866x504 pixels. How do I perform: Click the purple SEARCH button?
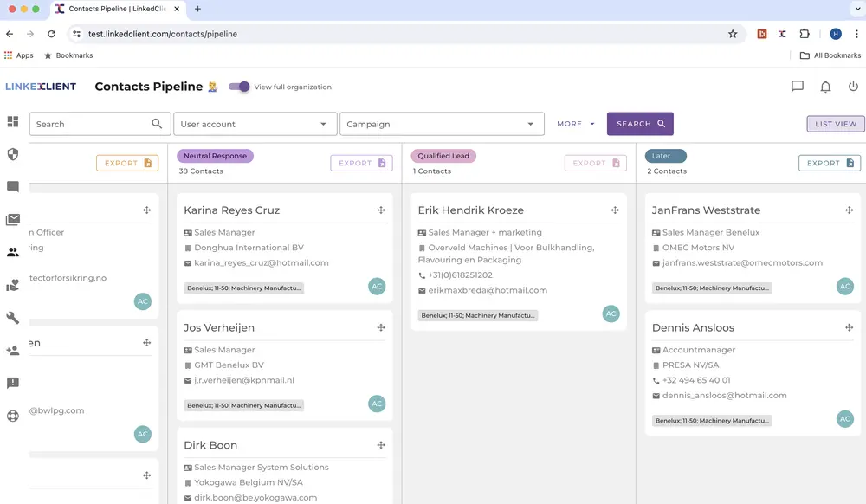point(640,124)
